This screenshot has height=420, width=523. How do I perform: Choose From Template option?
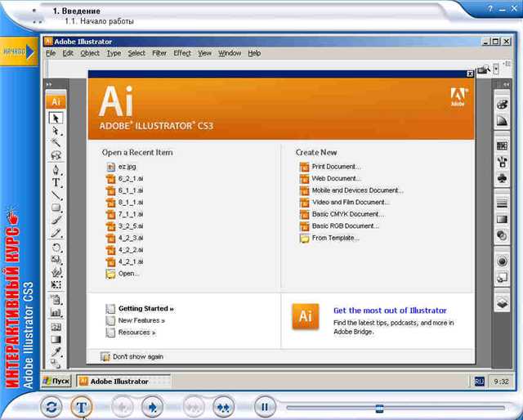(x=329, y=238)
